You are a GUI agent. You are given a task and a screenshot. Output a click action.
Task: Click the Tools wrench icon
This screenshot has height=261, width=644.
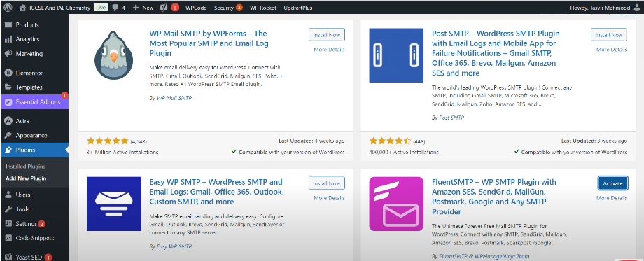8,209
